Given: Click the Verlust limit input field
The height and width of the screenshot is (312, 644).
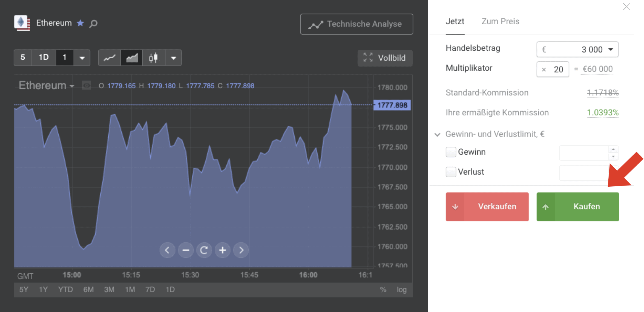Looking at the screenshot, I should click(x=583, y=173).
